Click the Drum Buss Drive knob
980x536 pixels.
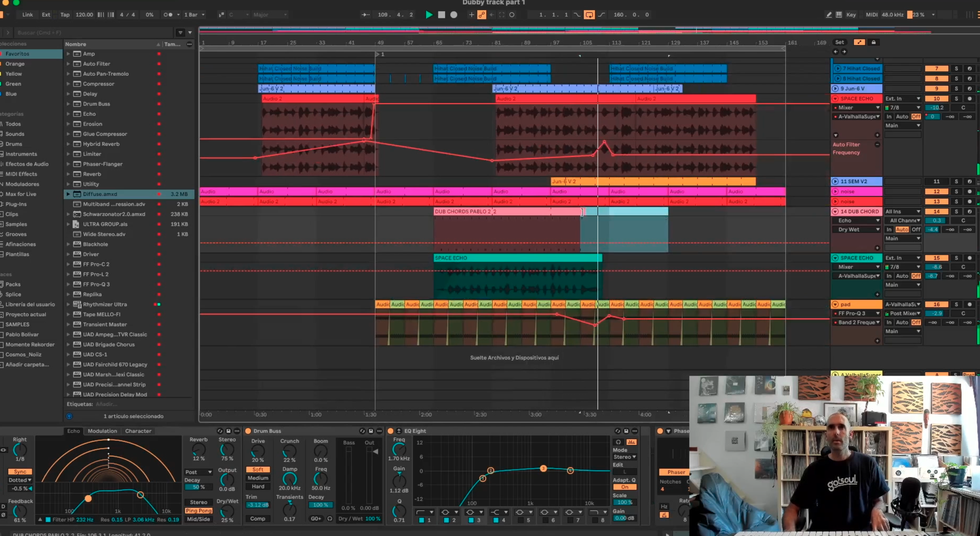click(258, 451)
